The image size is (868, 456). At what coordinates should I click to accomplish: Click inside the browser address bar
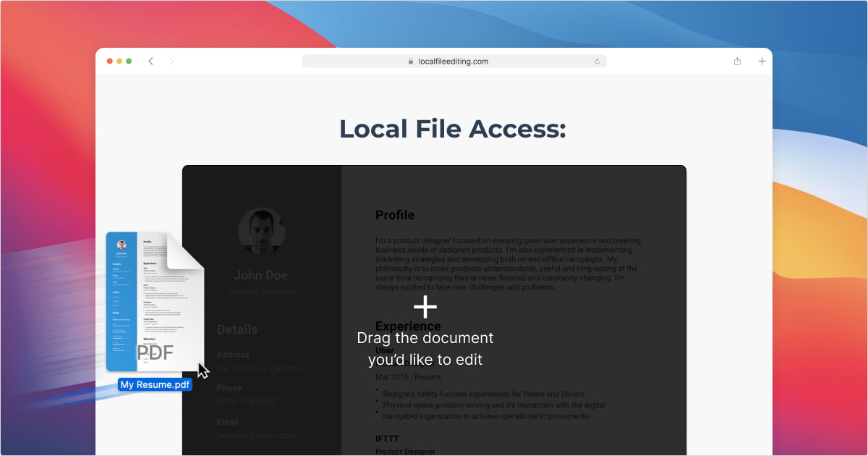454,61
